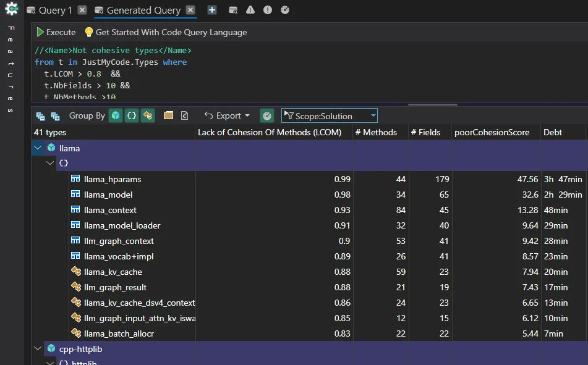The width and height of the screenshot is (588, 365).
Task: Click the folder icon in results toolbar
Action: (x=168, y=115)
